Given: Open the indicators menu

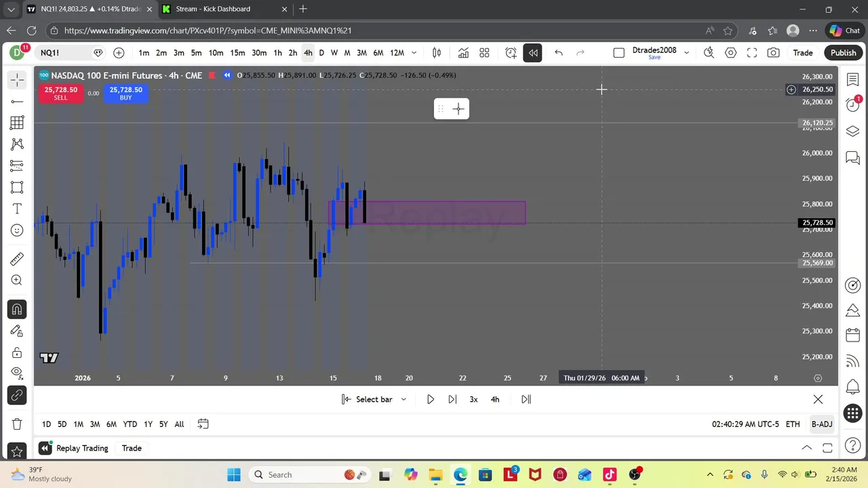Looking at the screenshot, I should tap(463, 53).
